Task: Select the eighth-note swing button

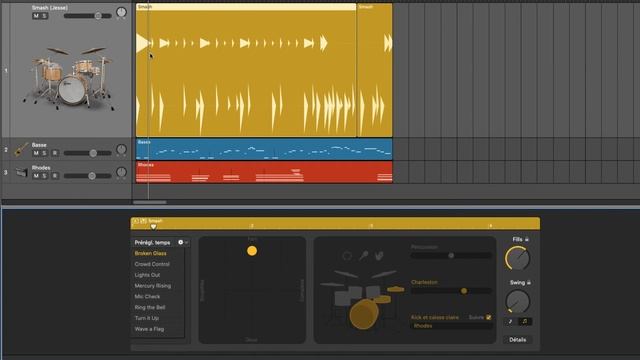Action: point(510,322)
